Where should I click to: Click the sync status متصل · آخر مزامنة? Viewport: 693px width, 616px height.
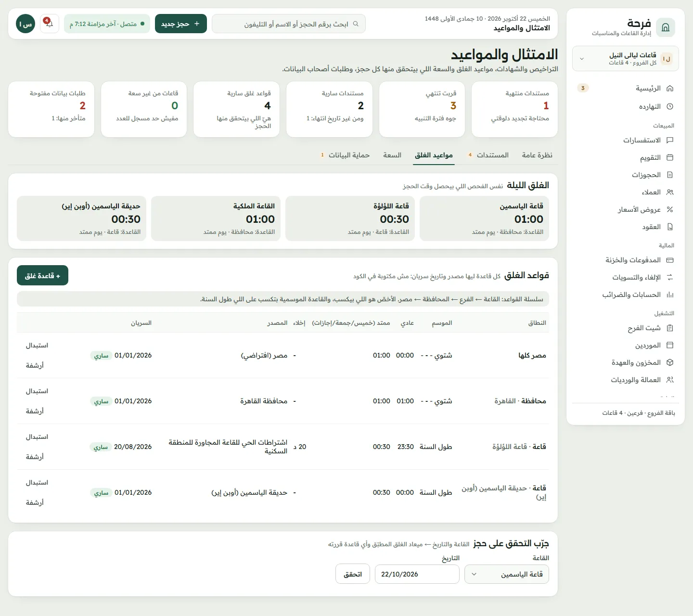(x=107, y=24)
